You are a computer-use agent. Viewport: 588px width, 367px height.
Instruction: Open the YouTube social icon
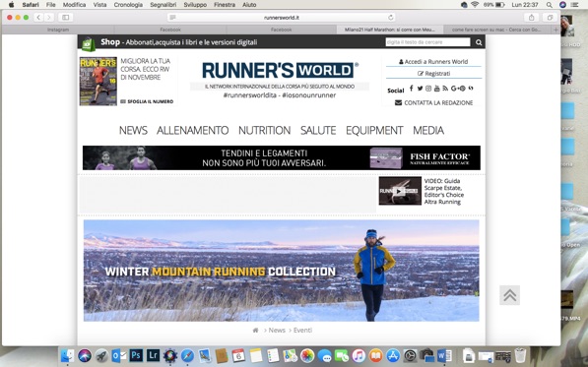pyautogui.click(x=437, y=89)
